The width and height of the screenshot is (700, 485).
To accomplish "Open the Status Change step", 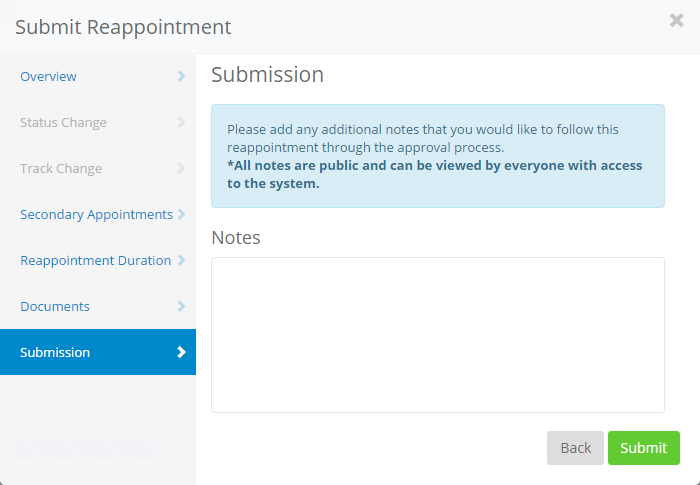I will [x=63, y=123].
